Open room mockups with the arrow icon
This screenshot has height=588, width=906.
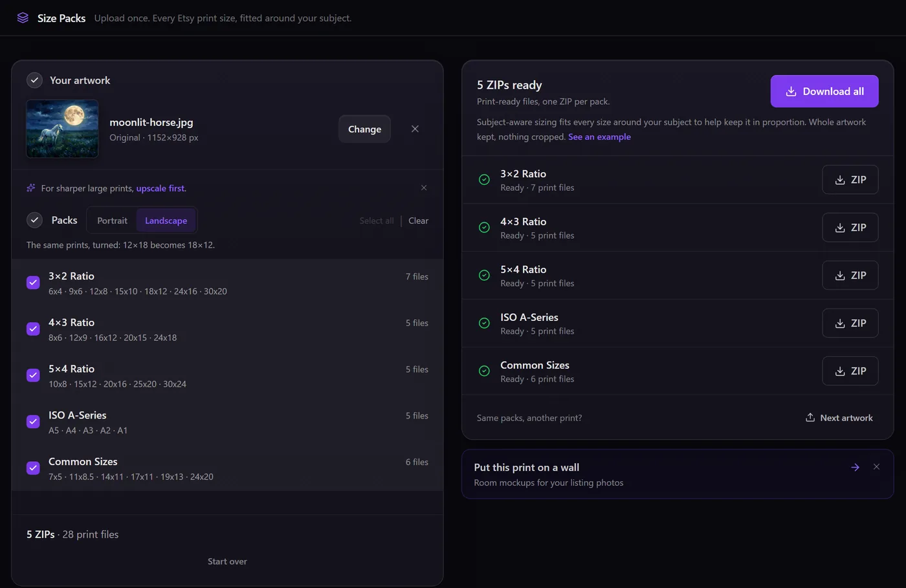coord(855,467)
